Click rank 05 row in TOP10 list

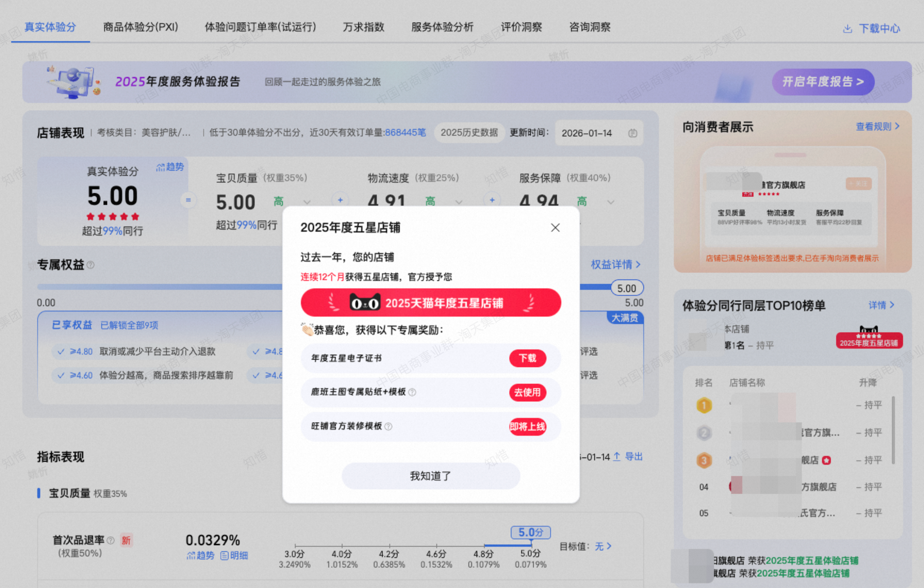791,513
